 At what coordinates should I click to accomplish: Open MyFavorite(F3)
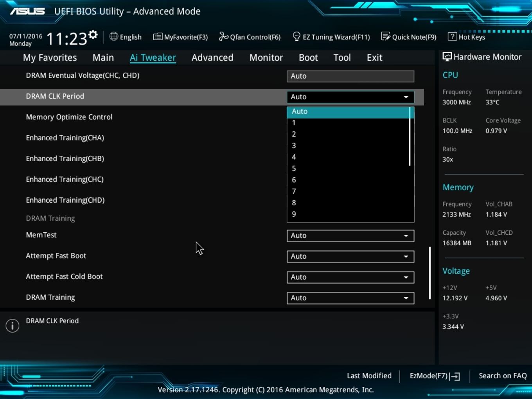tap(180, 37)
